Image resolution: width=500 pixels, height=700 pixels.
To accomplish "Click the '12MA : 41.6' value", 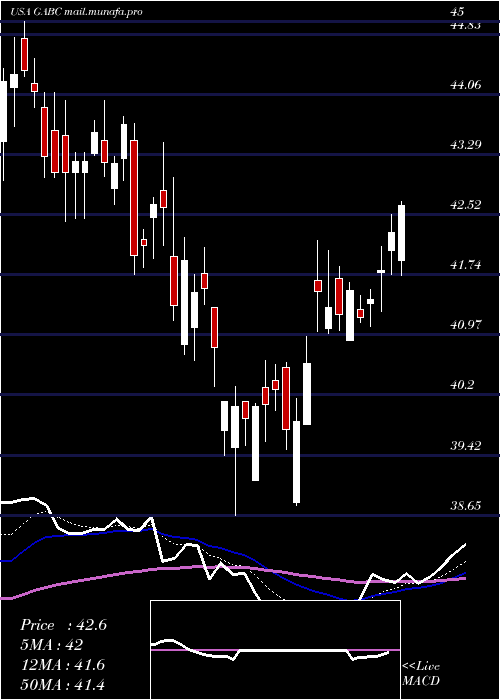I will pyautogui.click(x=62, y=665).
